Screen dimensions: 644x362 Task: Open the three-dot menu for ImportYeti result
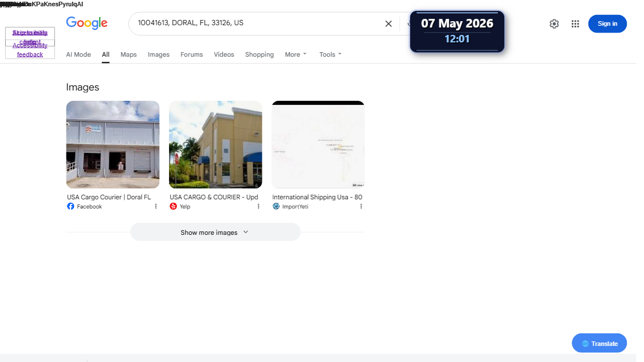click(361, 206)
